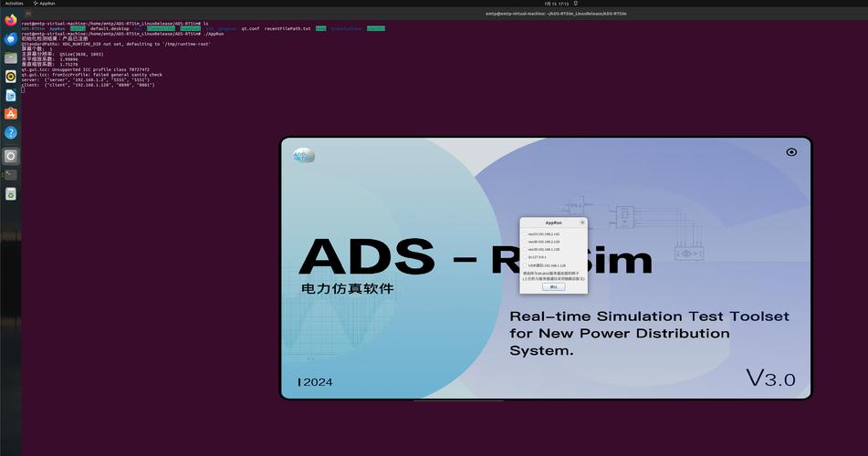
Task: Click the running AppRun dock icon
Action: (11, 156)
